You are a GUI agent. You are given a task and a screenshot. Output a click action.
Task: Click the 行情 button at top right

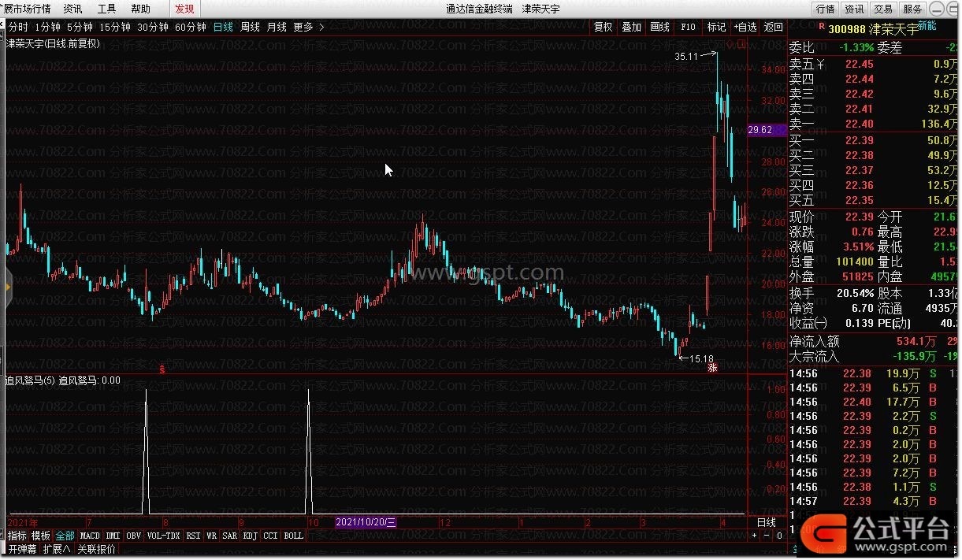click(x=825, y=9)
